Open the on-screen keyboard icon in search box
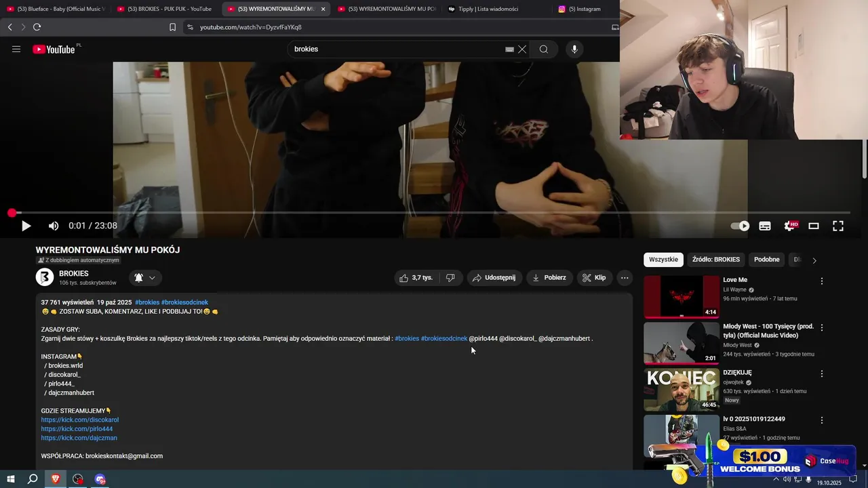Viewport: 868px width, 488px height. (510, 49)
